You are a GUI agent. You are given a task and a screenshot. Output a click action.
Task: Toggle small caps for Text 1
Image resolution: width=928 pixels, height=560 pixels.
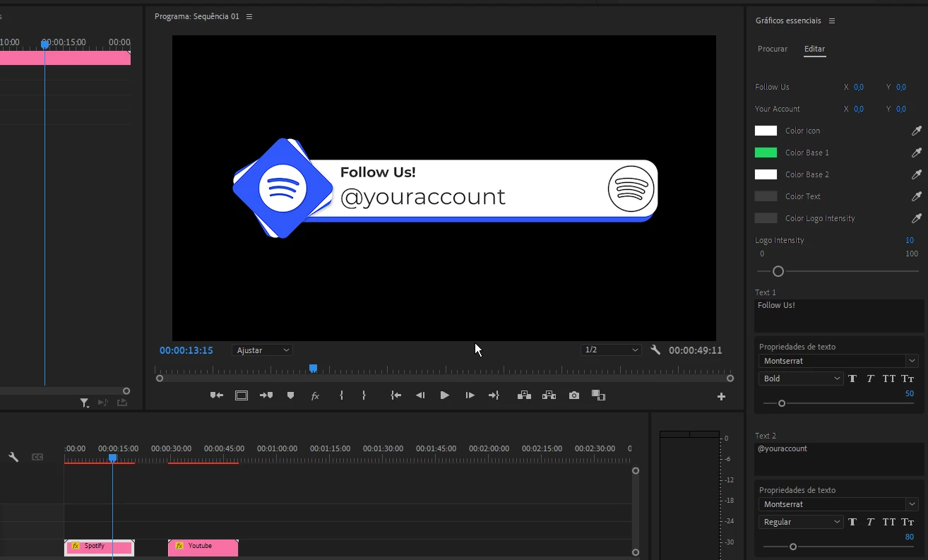(x=908, y=379)
